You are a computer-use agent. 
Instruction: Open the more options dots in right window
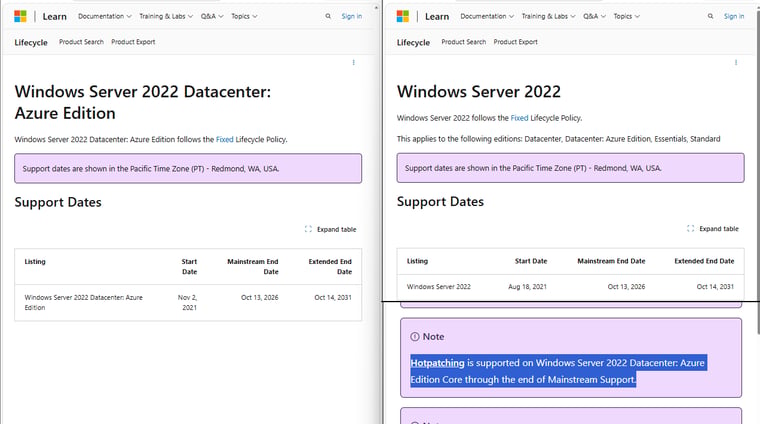(736, 63)
